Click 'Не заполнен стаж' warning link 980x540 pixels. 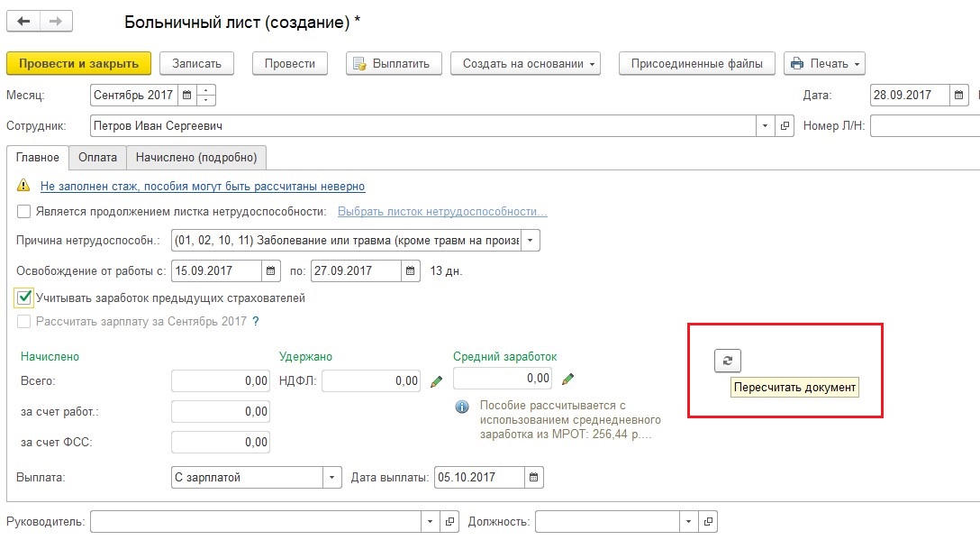(203, 186)
